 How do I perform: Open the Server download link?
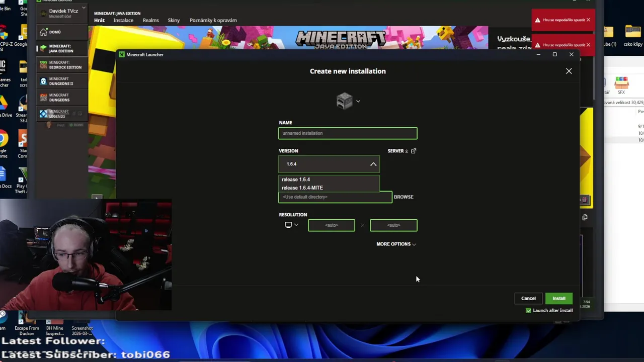398,151
